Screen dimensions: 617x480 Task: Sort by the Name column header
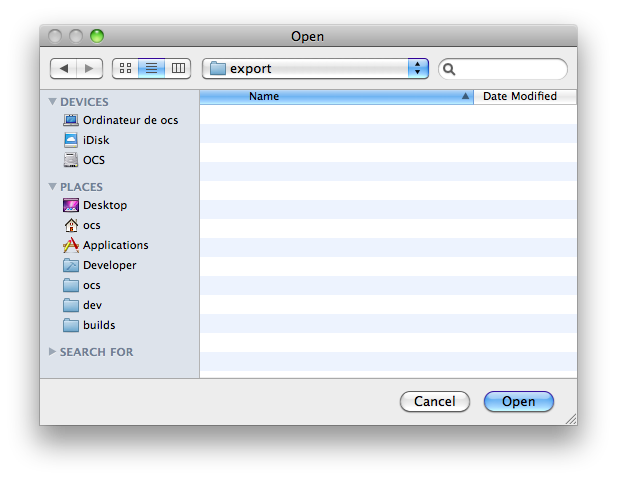tap(335, 97)
